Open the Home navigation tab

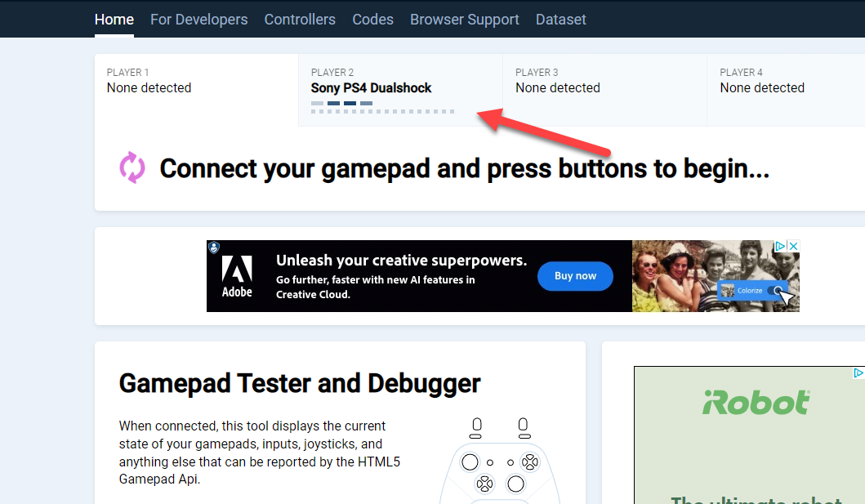click(114, 20)
